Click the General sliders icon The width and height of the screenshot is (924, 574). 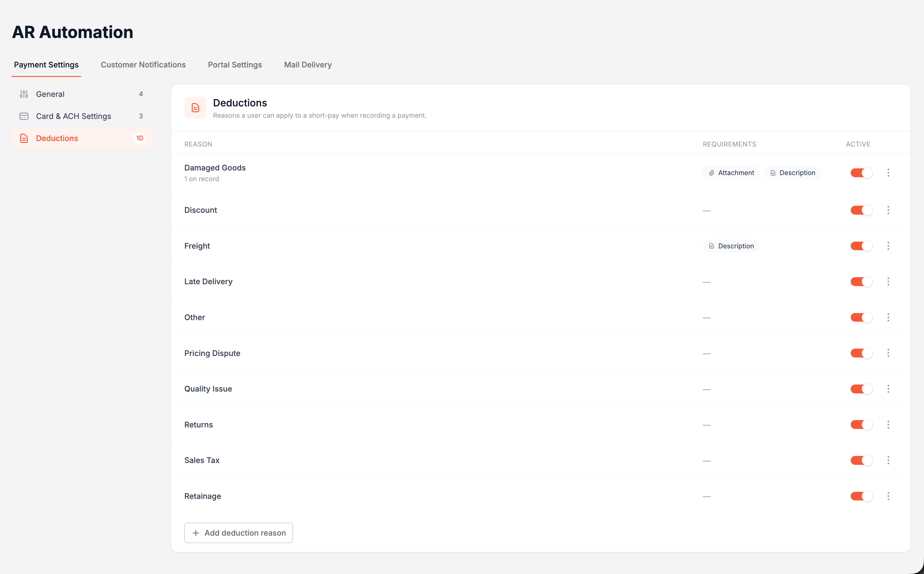pyautogui.click(x=24, y=94)
